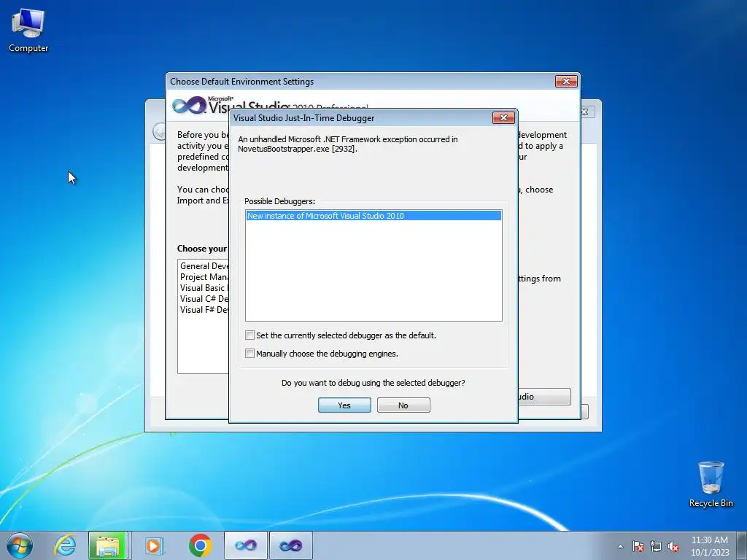Open Windows Media Player taskbar icon
747x560 pixels.
153,545
